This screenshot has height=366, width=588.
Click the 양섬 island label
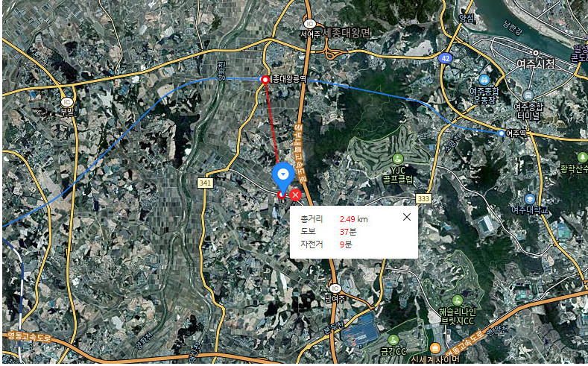pos(467,18)
